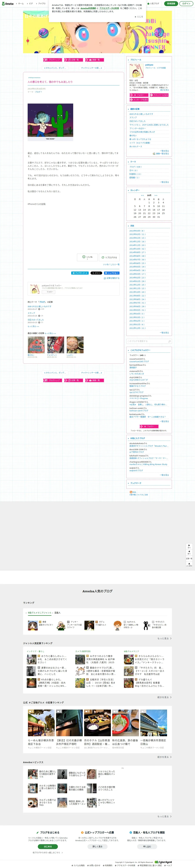
Task: Click the リブログする button
Action: coord(109,257)
